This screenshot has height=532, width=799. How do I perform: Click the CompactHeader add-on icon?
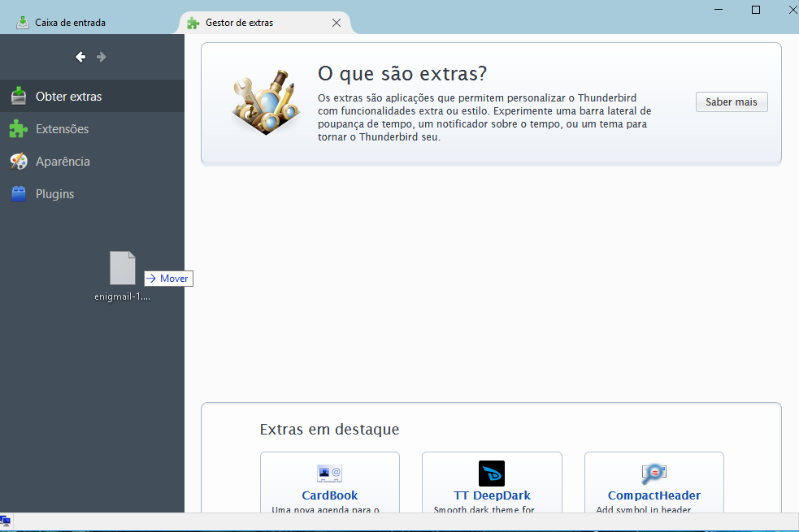654,474
